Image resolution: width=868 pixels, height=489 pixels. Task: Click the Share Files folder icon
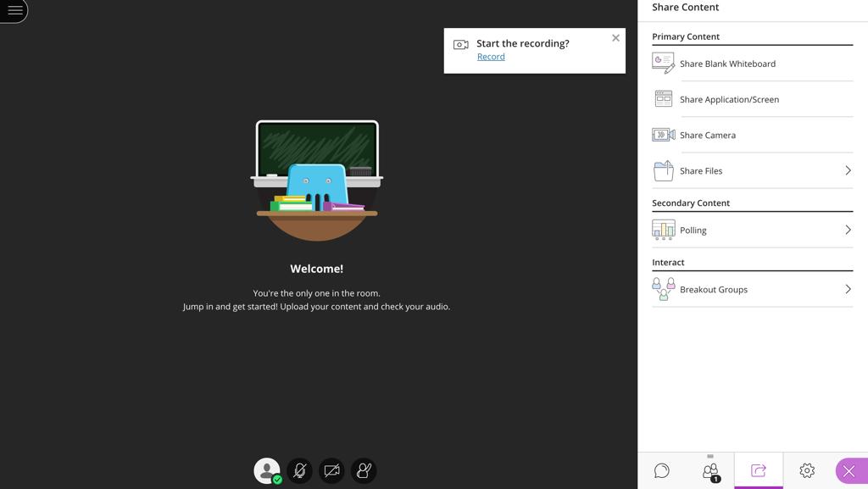pyautogui.click(x=663, y=170)
